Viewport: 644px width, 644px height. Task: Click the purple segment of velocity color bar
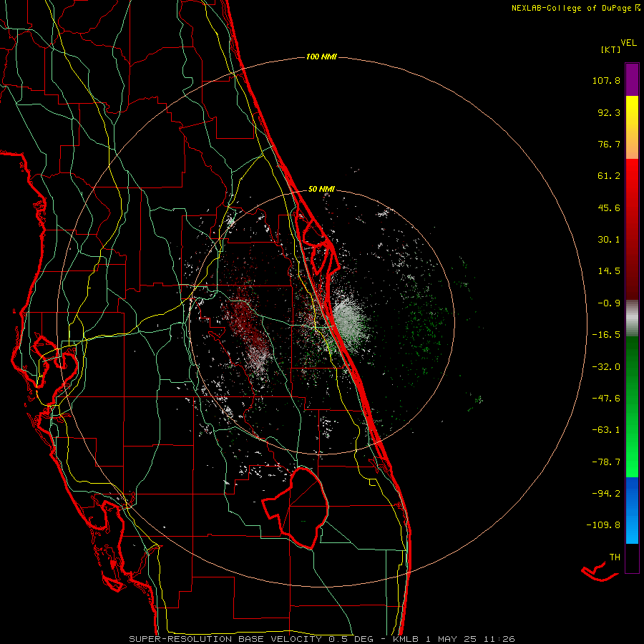point(632,79)
